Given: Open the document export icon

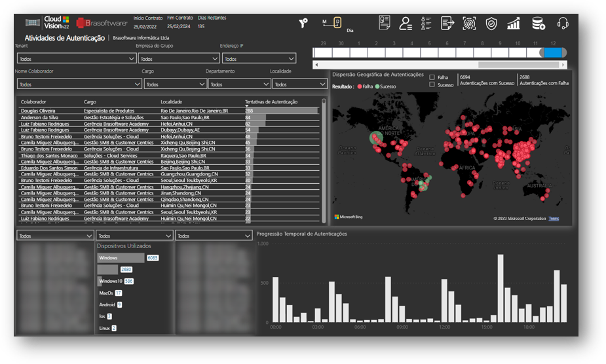Looking at the screenshot, I should (447, 23).
